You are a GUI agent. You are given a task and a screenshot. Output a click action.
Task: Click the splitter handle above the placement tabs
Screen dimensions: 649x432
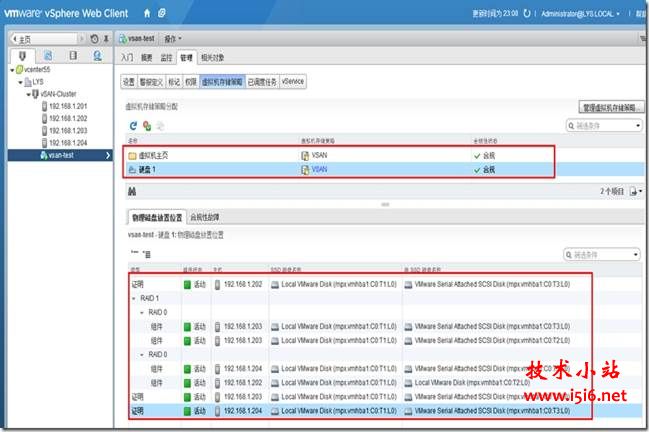pyautogui.click(x=385, y=204)
